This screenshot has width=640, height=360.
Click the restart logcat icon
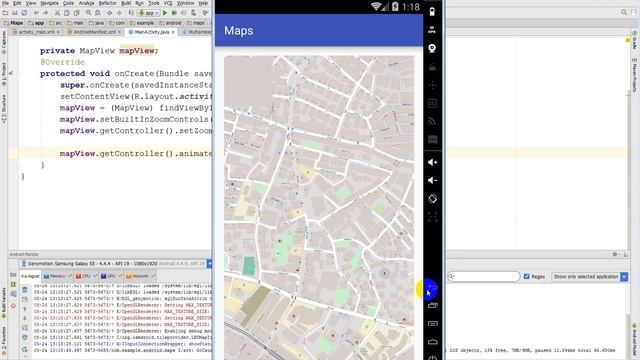point(25,349)
